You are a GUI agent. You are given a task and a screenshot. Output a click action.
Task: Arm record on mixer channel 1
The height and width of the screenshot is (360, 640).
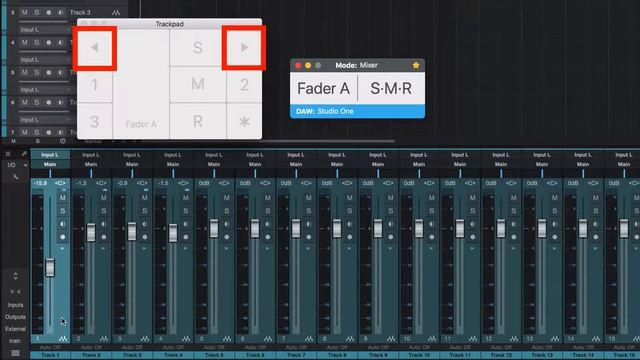point(62,237)
